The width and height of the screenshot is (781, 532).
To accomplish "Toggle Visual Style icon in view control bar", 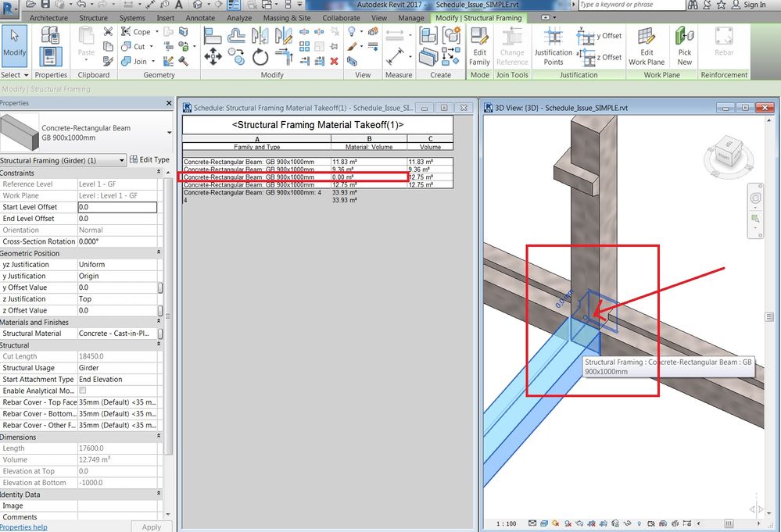I will click(x=544, y=523).
